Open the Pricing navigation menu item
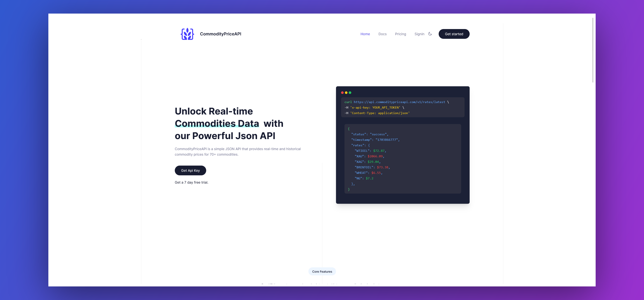The image size is (644, 300). (x=400, y=34)
